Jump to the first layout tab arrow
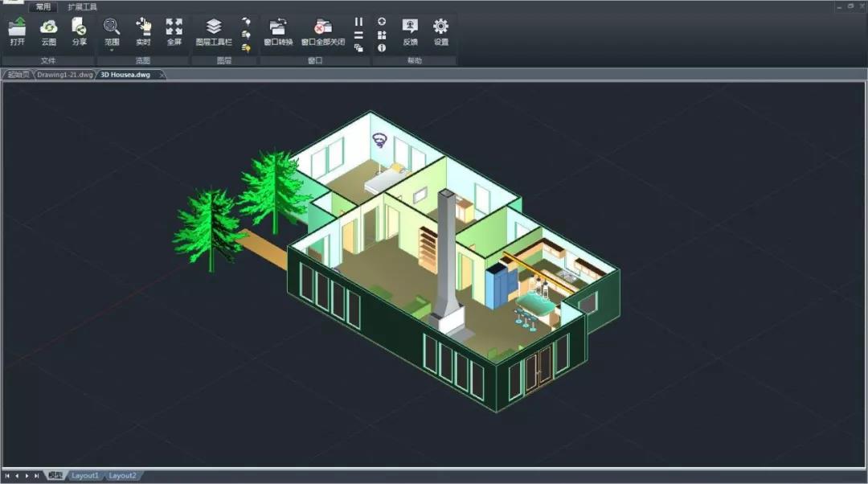Viewport: 868px width, 484px height. [x=7, y=476]
